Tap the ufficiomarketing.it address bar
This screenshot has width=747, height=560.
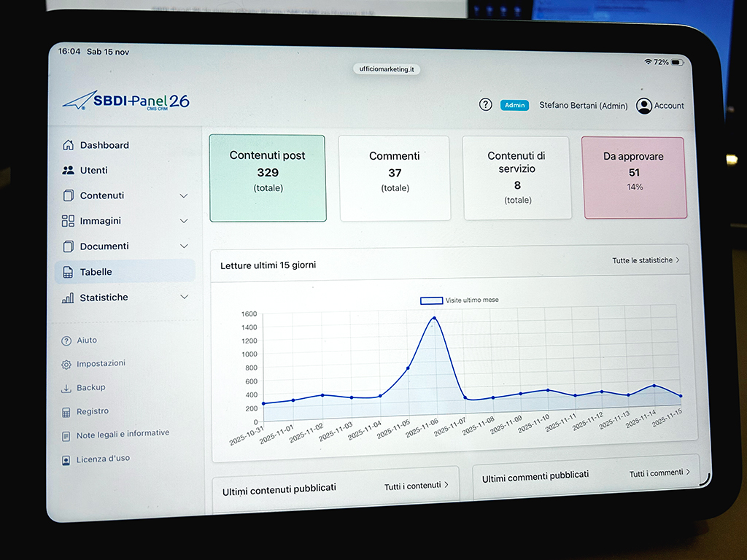click(387, 69)
